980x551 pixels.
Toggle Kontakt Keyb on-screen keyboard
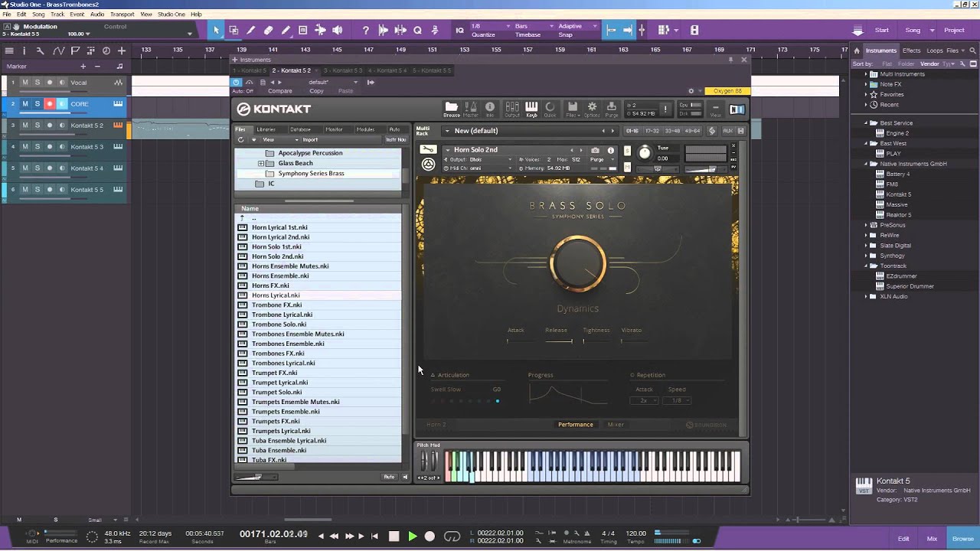pos(531,108)
